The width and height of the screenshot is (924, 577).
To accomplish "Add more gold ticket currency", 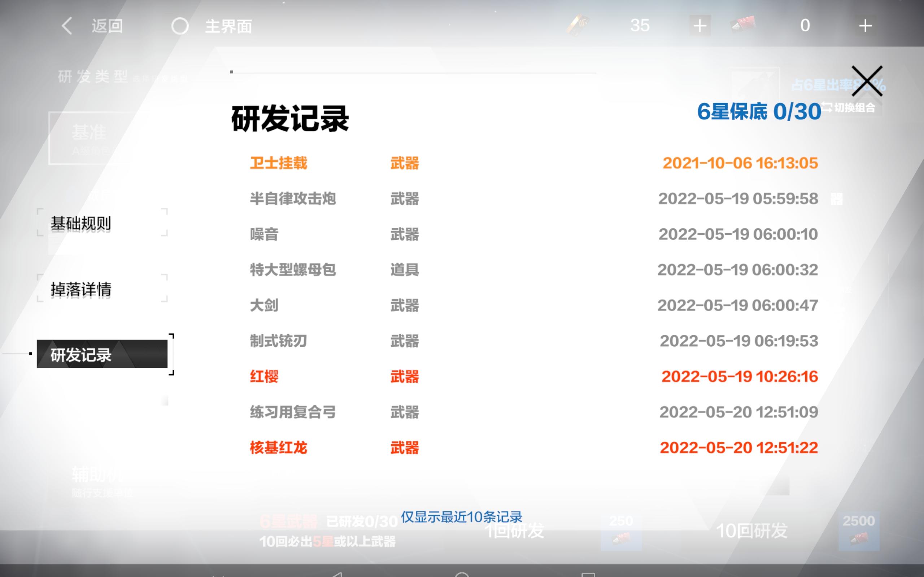I will [699, 26].
